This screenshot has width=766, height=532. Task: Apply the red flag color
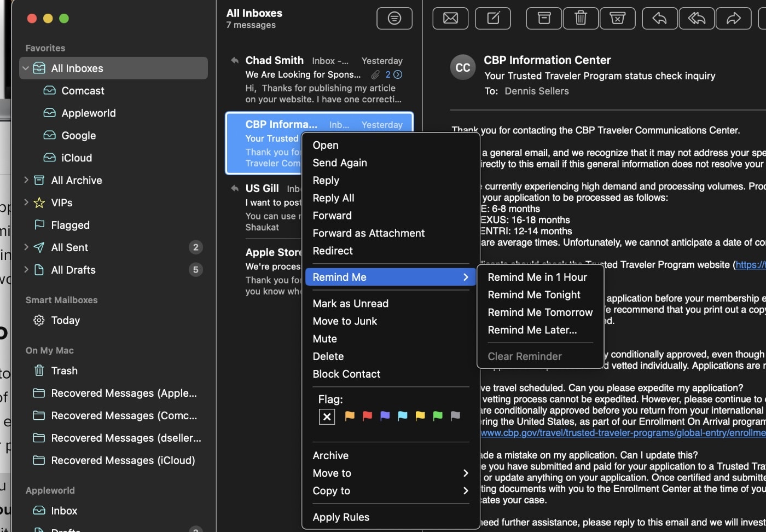tap(367, 416)
